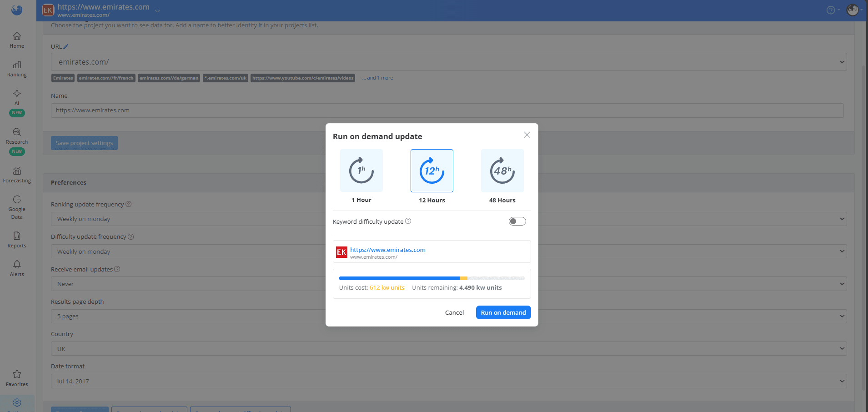This screenshot has height=412, width=868.
Task: Open the AI section in sidebar
Action: point(17,102)
